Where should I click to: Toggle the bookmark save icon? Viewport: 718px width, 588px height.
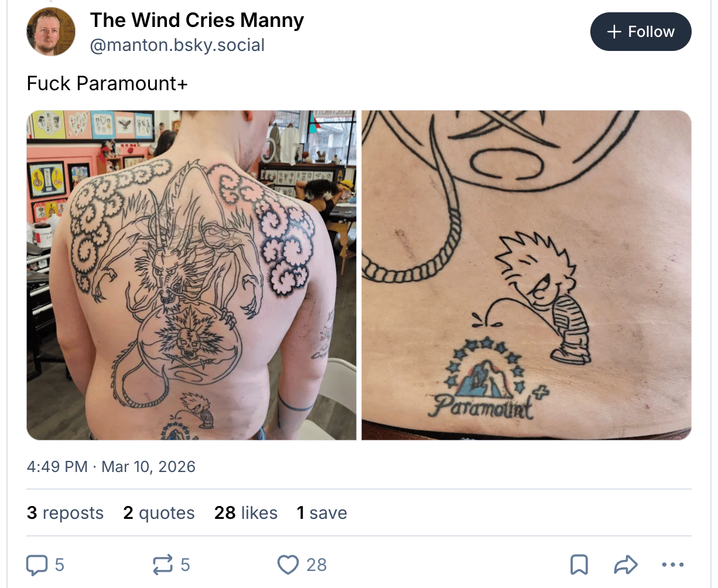pos(579,565)
